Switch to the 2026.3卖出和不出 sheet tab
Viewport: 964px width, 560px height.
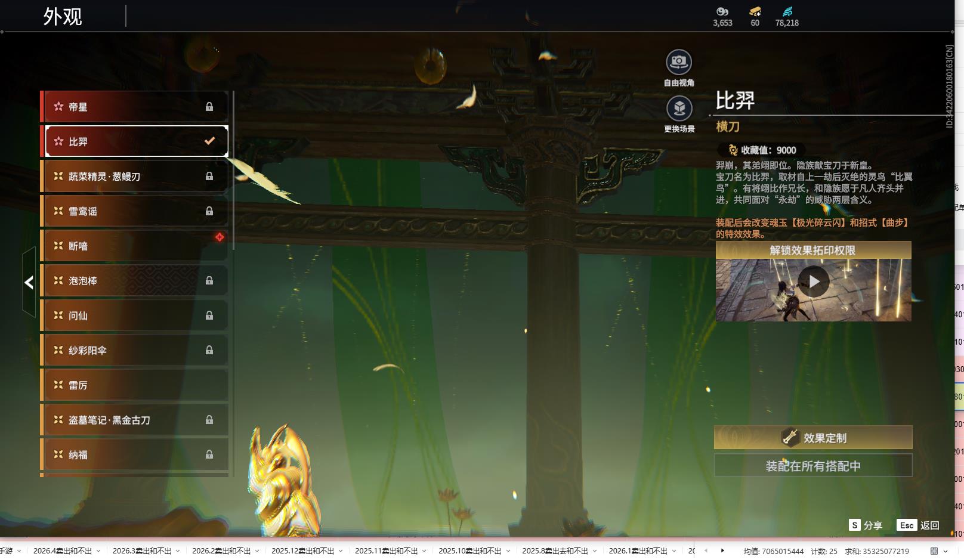(142, 551)
